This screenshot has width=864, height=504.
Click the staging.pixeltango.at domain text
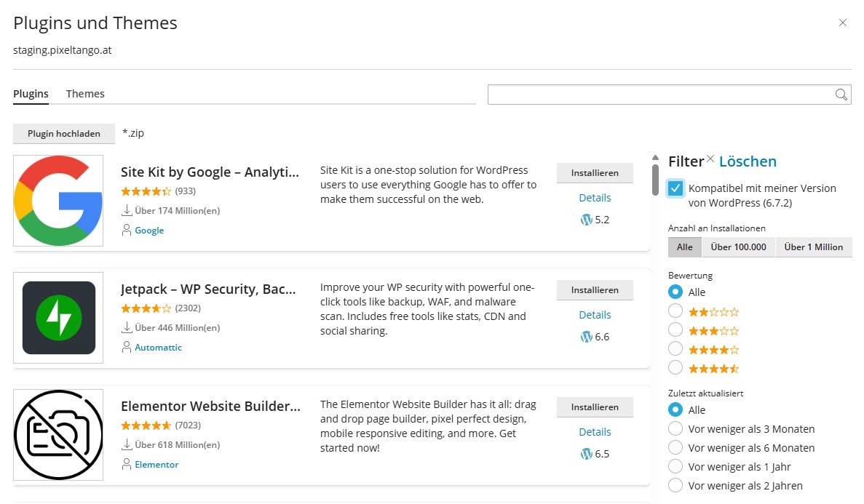63,50
